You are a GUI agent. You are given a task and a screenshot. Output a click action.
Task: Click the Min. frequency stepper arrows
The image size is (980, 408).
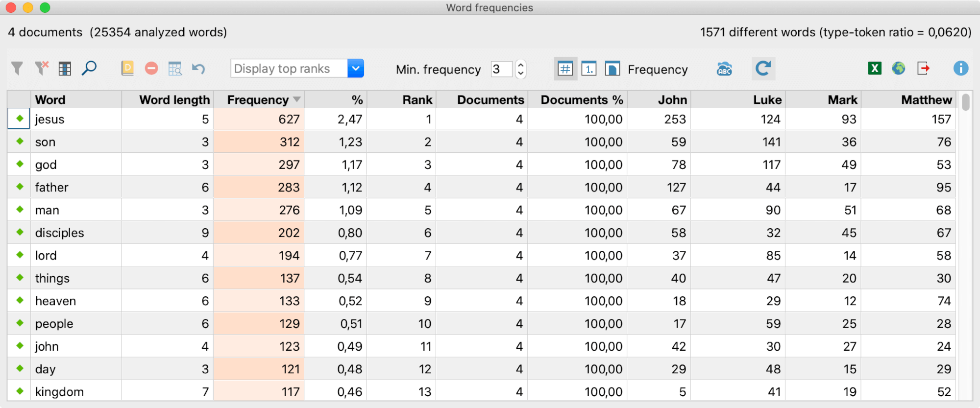tap(521, 69)
